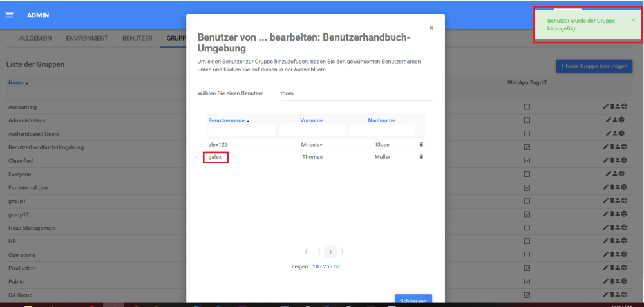This screenshot has height=307, width=644.
Task: Disable WebApp Zugriff for Production
Action: pos(527,268)
